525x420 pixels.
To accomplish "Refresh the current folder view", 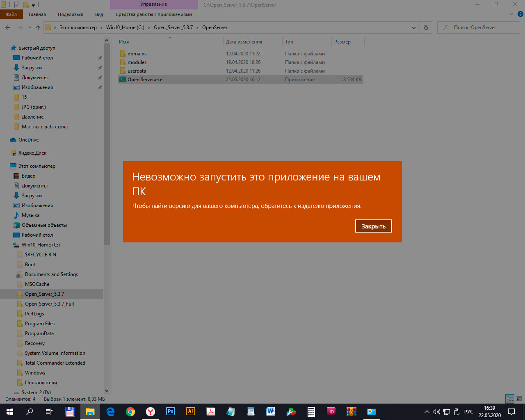I will point(426,27).
